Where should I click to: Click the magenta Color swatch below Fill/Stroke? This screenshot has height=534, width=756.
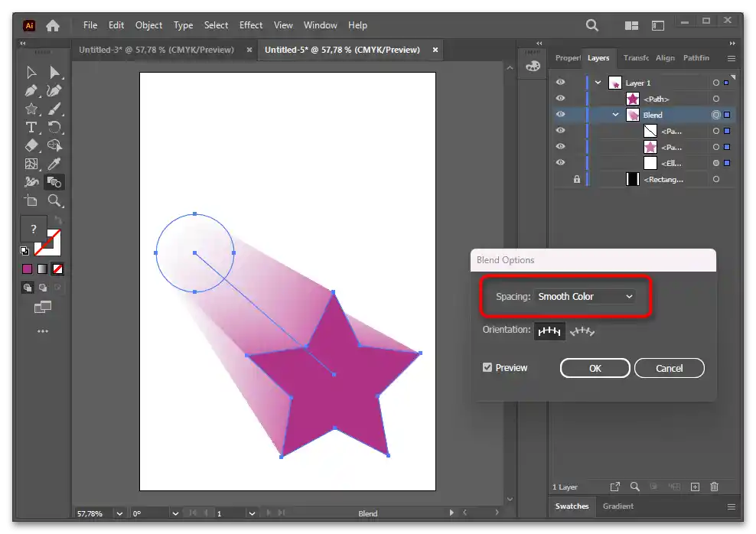(28, 269)
